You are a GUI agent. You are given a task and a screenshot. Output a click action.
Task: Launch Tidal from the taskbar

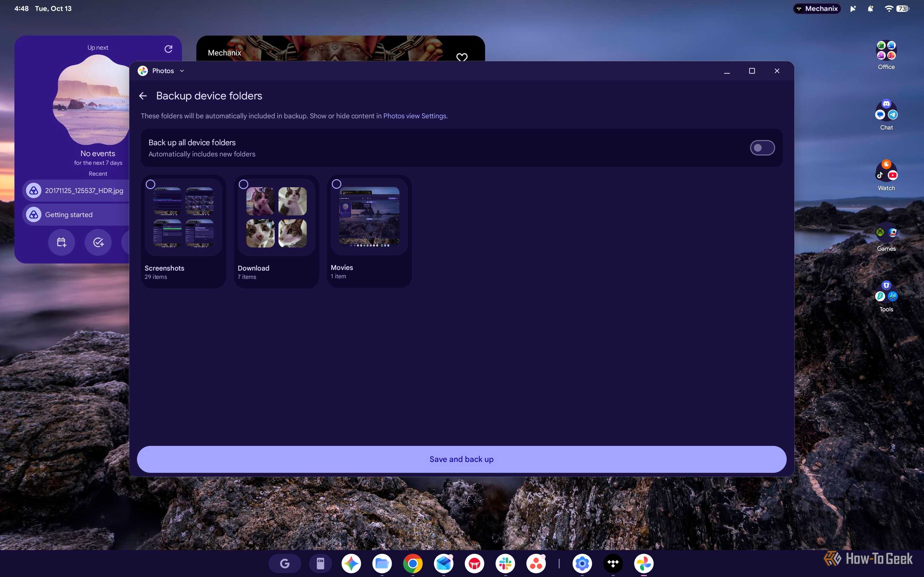(x=613, y=563)
